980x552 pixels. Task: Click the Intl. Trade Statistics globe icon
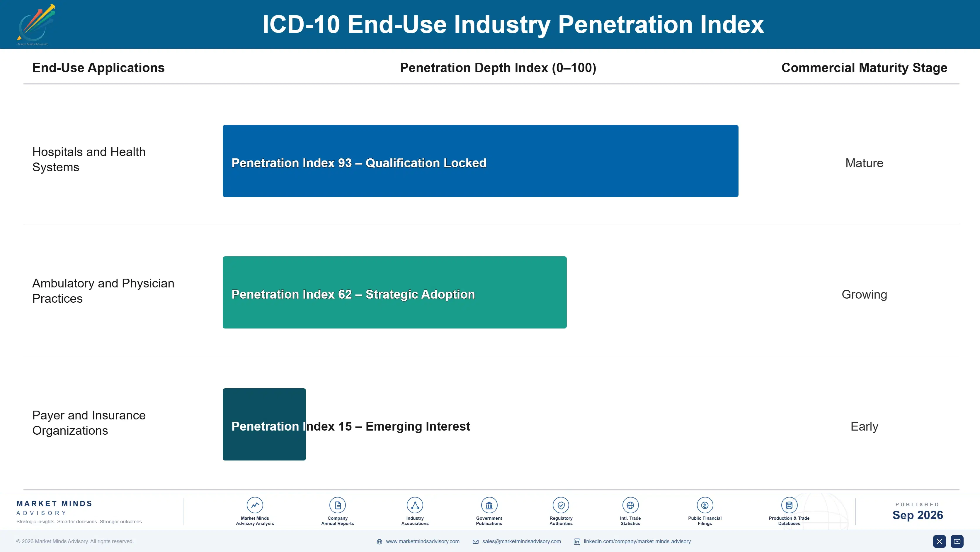tap(630, 505)
